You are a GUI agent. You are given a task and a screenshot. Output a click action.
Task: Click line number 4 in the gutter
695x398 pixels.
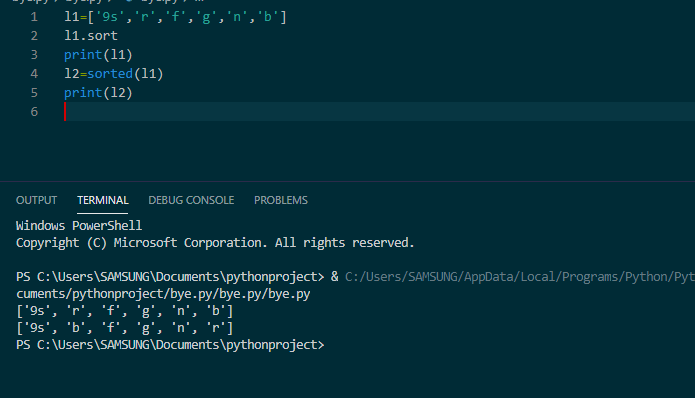pyautogui.click(x=34, y=74)
